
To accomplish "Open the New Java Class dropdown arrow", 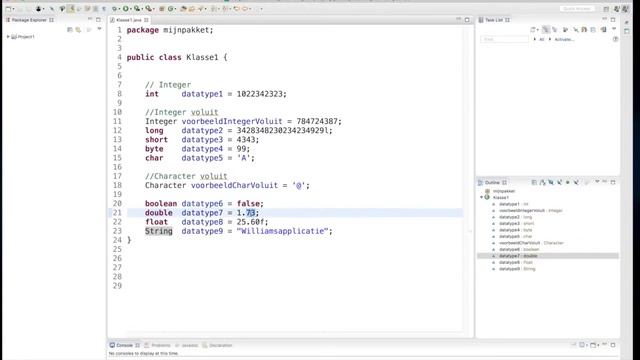I will [175, 9].
